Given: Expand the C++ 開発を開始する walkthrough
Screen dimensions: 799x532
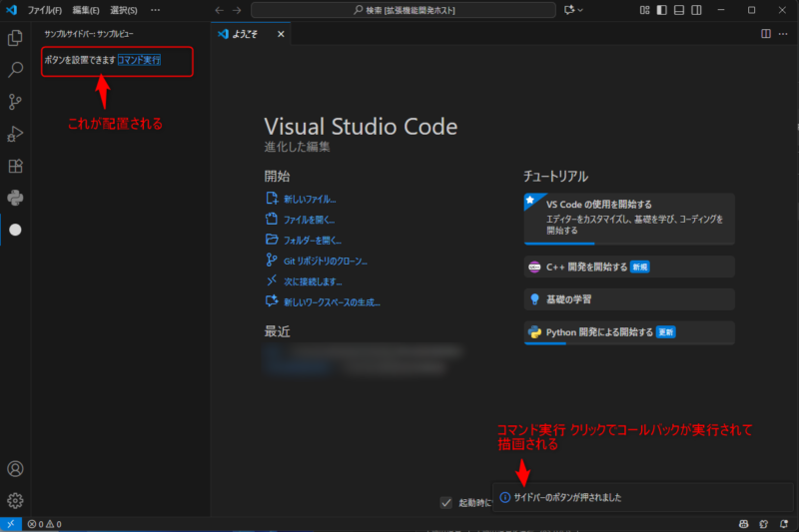Looking at the screenshot, I should point(629,266).
